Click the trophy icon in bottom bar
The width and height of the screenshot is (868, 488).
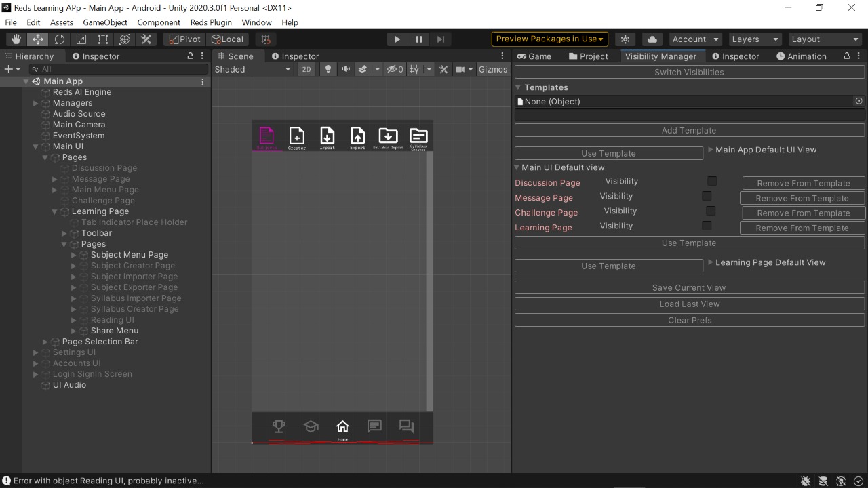point(279,426)
